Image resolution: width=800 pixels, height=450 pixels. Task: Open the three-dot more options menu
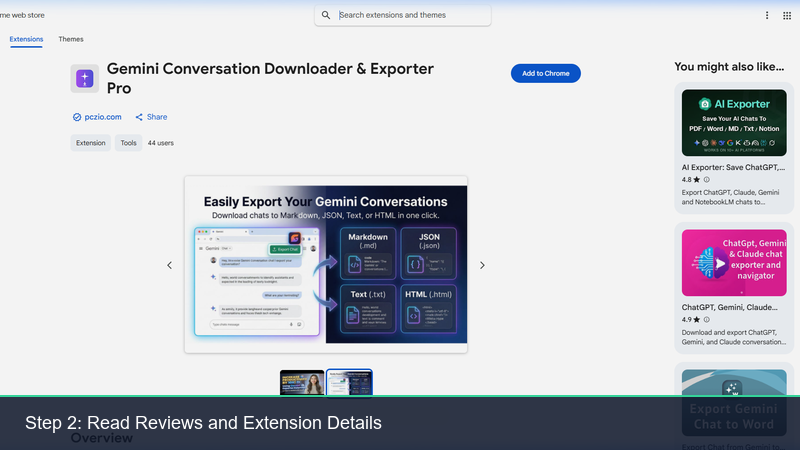(767, 15)
